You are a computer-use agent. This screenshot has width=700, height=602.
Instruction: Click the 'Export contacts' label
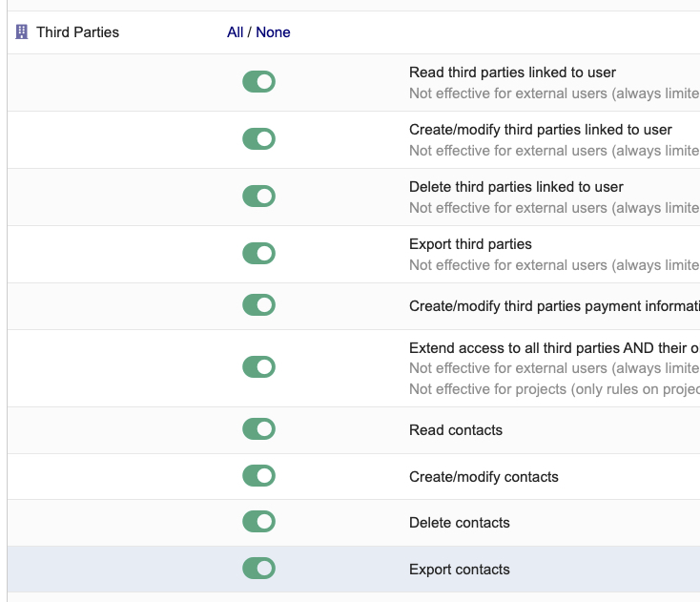pos(460,570)
